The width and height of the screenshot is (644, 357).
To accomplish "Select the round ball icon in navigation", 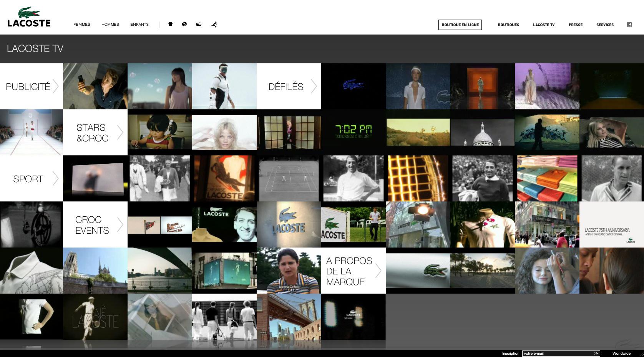I will 184,24.
